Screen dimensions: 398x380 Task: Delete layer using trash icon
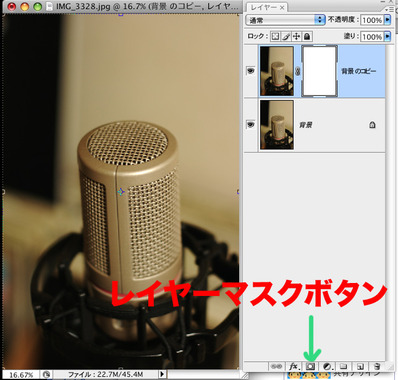(x=377, y=366)
